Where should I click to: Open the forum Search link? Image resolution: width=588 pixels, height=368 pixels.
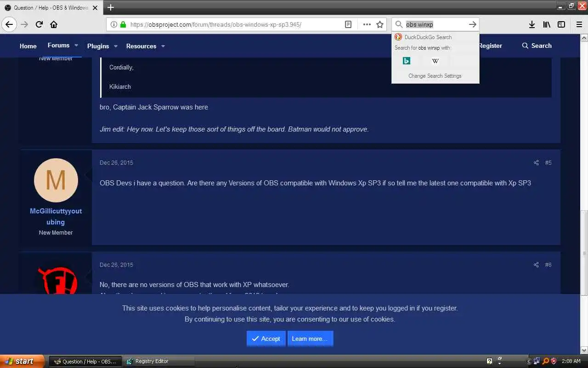[537, 46]
